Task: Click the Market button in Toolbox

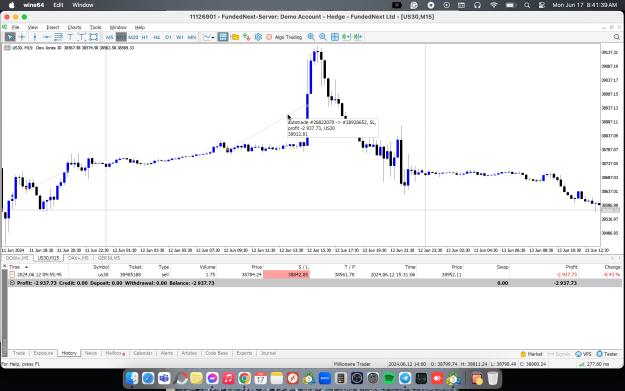Action: click(x=531, y=354)
